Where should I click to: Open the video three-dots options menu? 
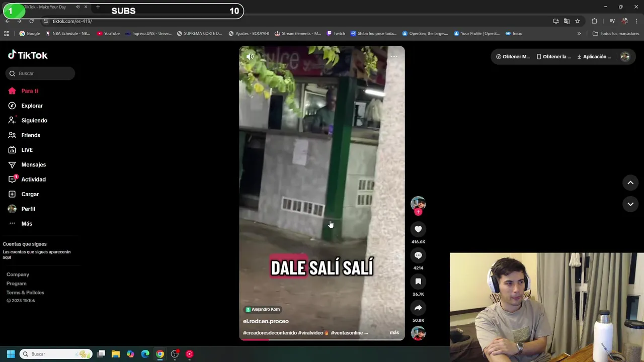pos(394,56)
